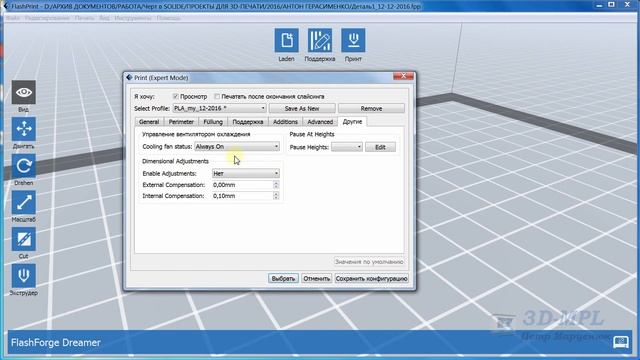Viewport: 640px width, 360px height.
Task: Click the Отменить button
Action: (x=316, y=278)
